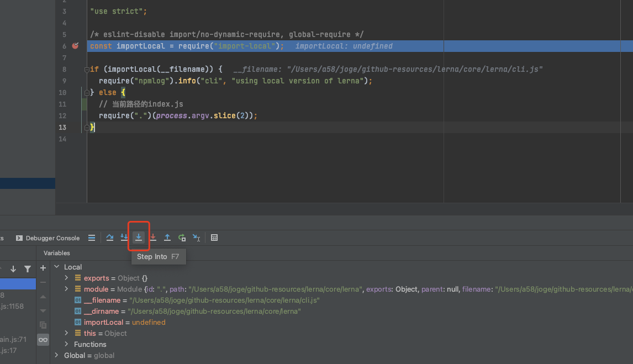
Task: Toggle the breakpoint on line 6
Action: [75, 46]
